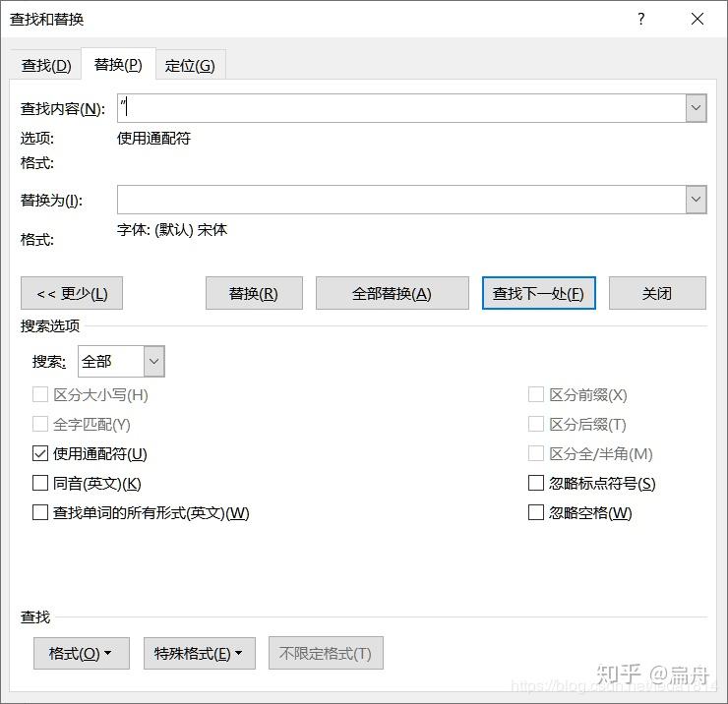
Task: Toggle the 区分大小写(H) checkbox
Action: [x=40, y=395]
